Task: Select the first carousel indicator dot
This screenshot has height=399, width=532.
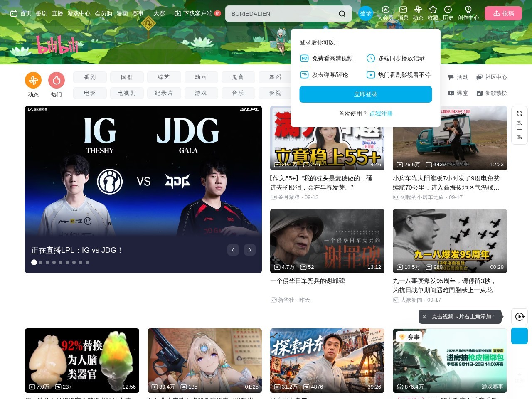Action: [x=34, y=262]
